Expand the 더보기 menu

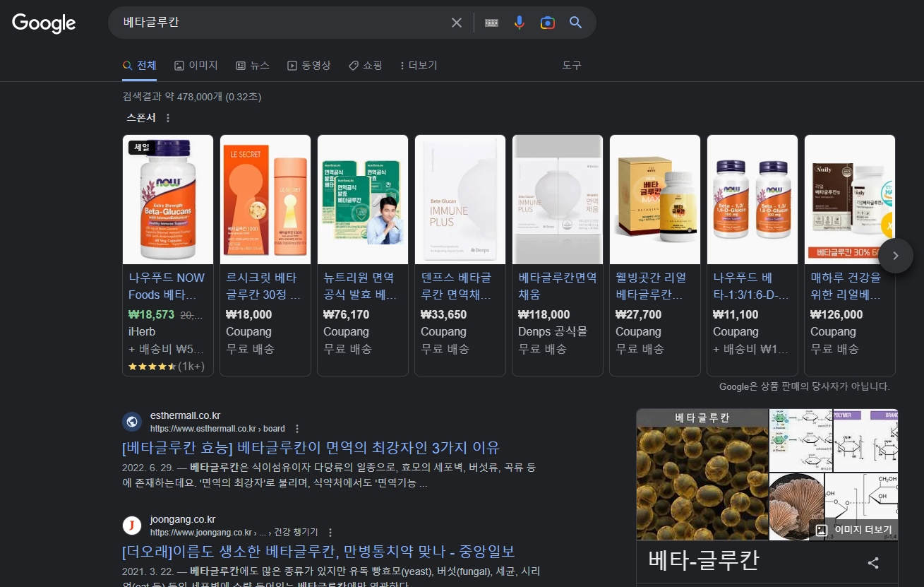tap(419, 66)
